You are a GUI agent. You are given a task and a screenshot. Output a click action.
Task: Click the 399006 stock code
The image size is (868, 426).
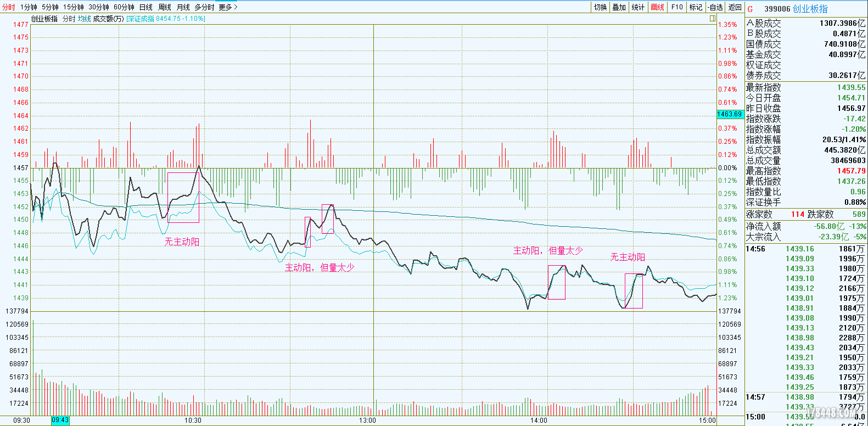(777, 9)
